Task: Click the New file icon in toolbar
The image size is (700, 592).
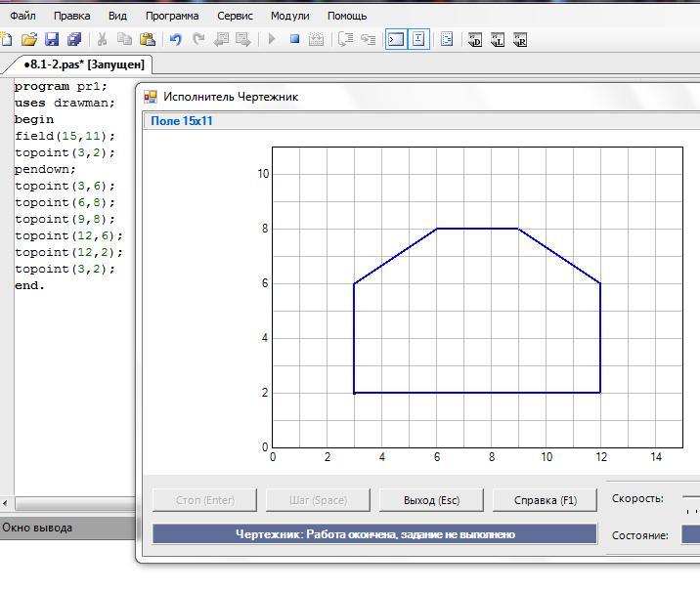Action: (7, 40)
